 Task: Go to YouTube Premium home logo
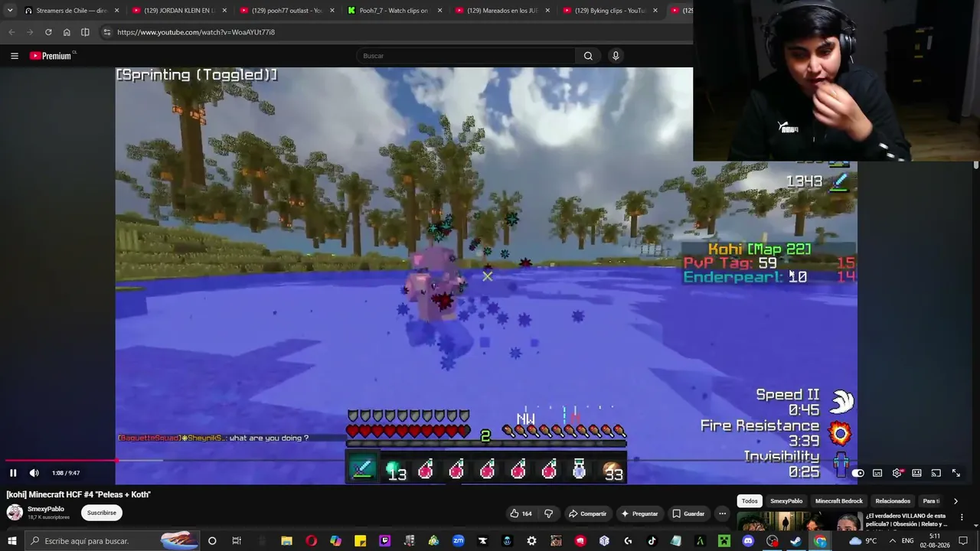point(51,56)
